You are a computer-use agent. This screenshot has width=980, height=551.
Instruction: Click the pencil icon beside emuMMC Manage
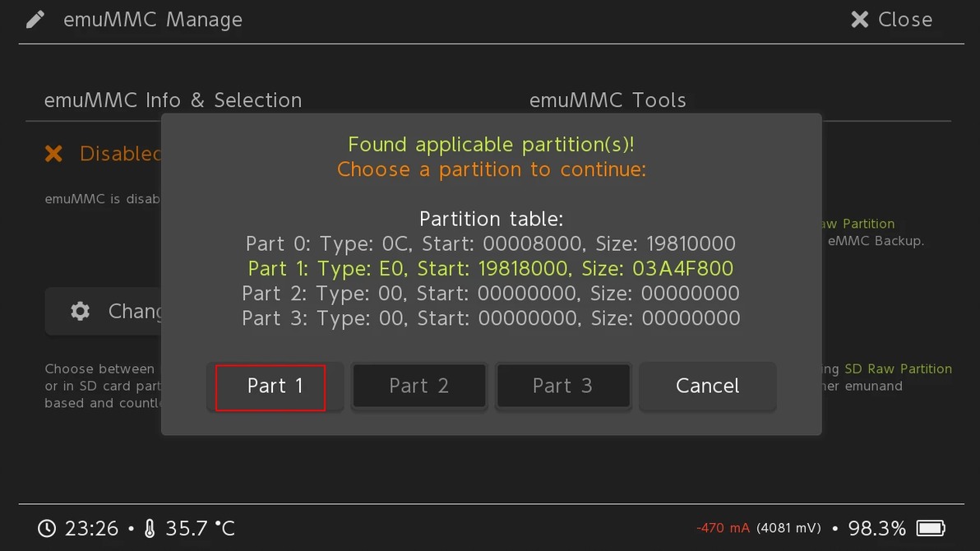35,19
